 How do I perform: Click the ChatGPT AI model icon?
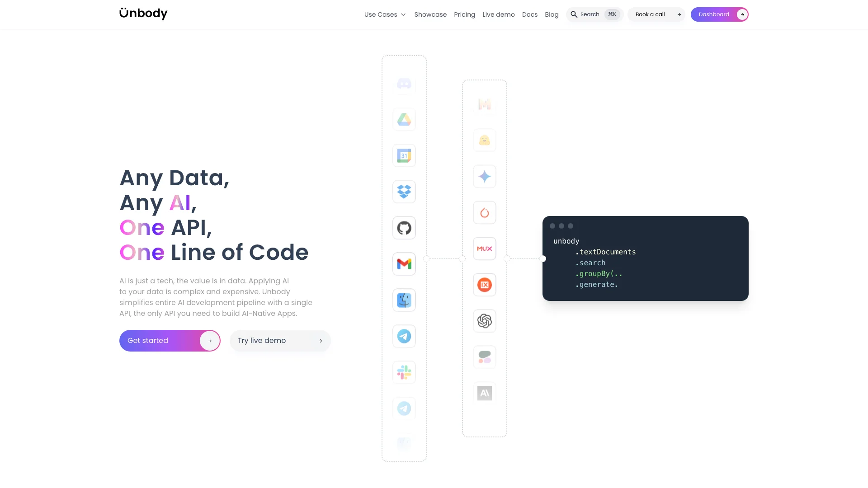coord(485,320)
